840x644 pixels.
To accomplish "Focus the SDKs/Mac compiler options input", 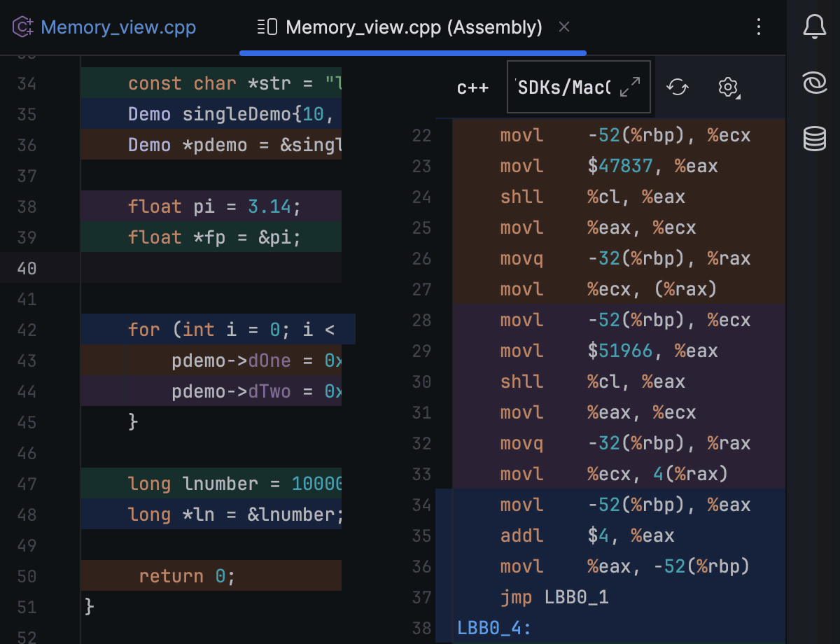I will pos(563,87).
